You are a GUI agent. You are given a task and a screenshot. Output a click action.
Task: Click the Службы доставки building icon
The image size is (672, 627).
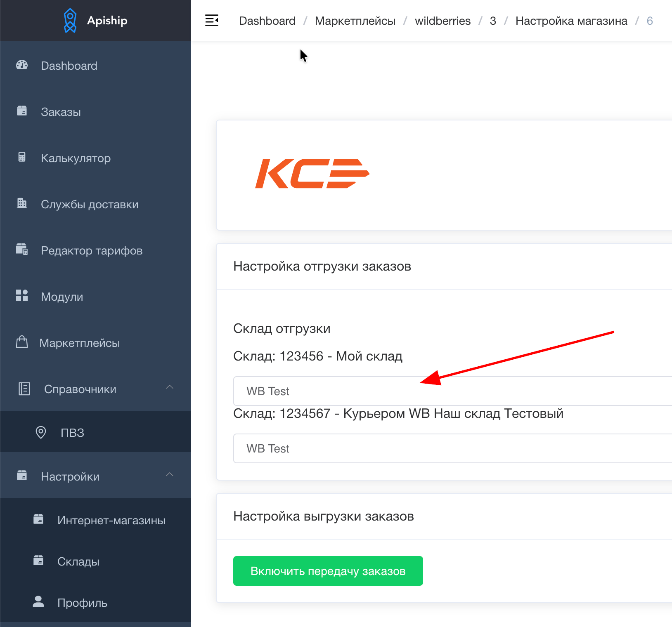pos(22,203)
